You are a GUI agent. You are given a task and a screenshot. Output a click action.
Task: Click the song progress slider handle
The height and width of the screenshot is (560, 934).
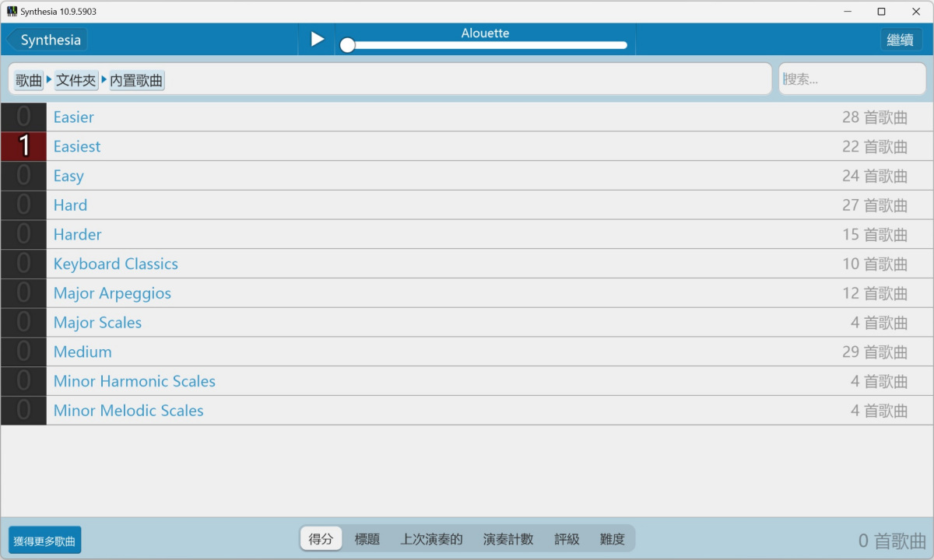pyautogui.click(x=348, y=45)
